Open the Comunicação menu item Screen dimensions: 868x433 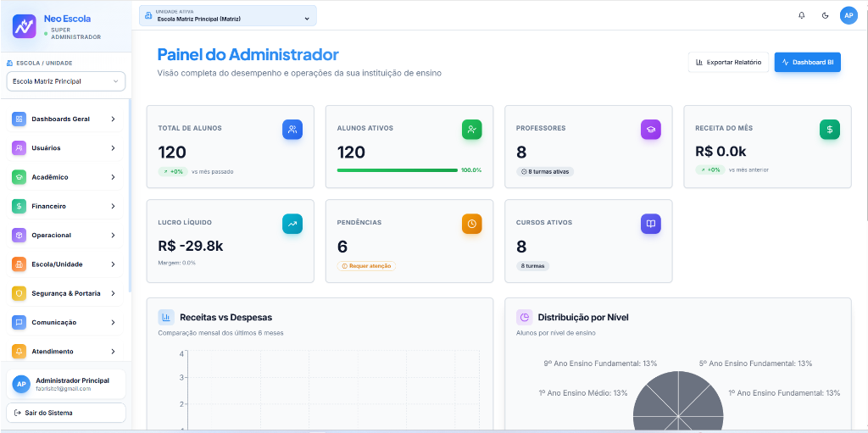tap(64, 322)
